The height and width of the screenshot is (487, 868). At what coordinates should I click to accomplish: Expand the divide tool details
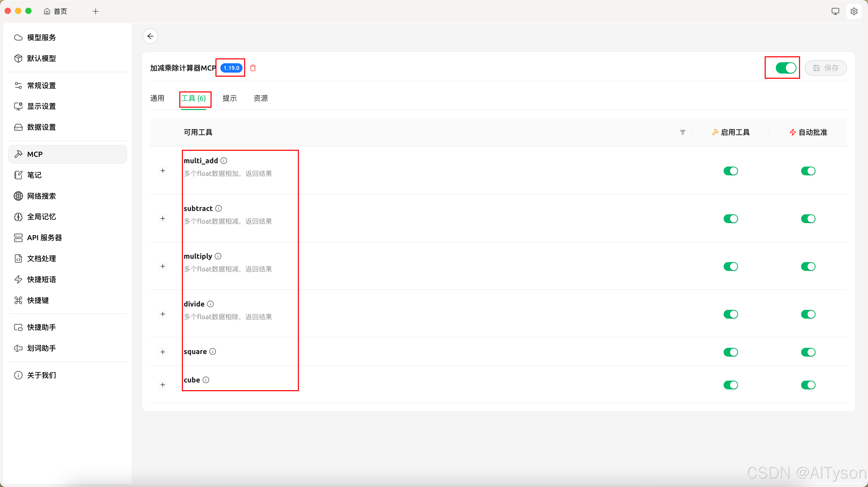[x=163, y=314]
